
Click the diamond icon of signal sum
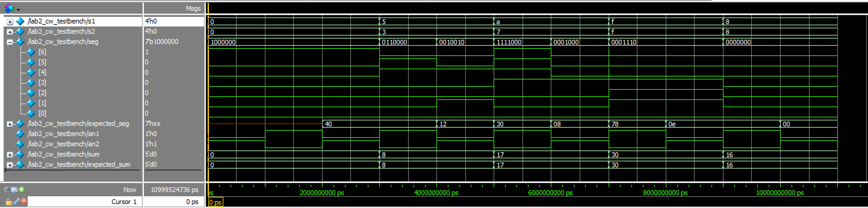click(x=20, y=154)
